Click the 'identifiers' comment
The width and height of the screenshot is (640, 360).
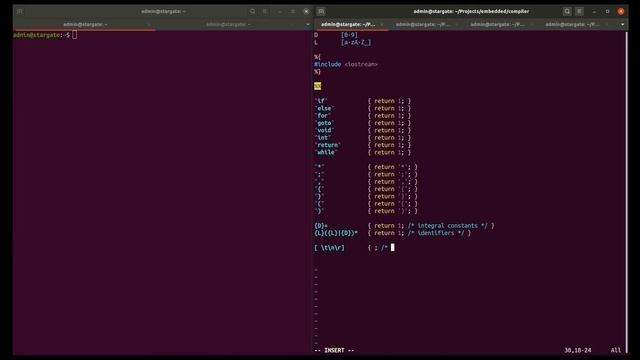[x=436, y=233]
